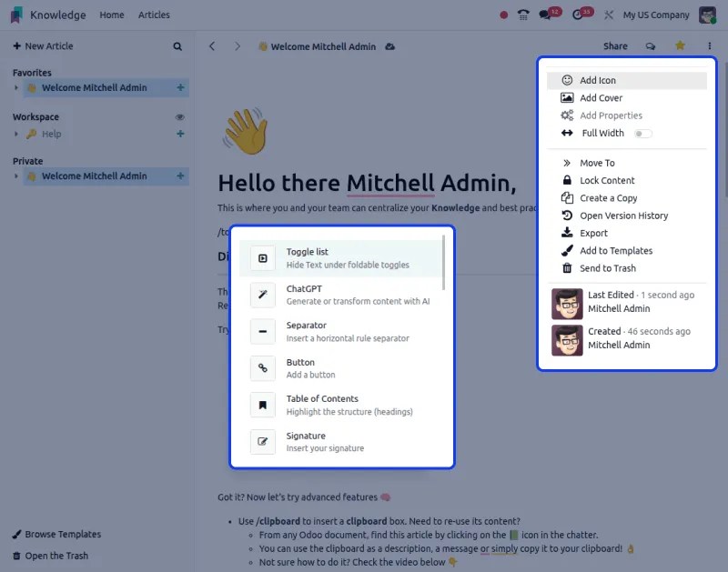This screenshot has height=572, width=728.
Task: Choose Lock Content option
Action: (627, 180)
